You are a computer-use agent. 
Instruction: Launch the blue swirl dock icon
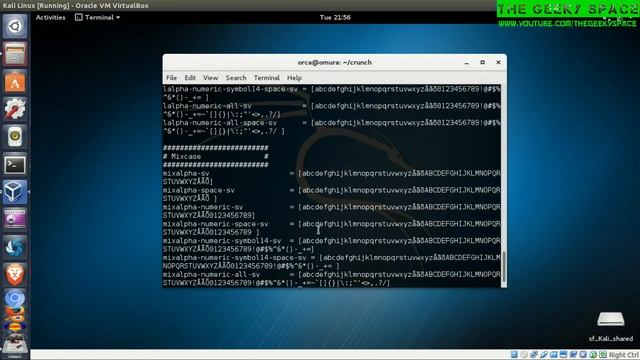15,247
